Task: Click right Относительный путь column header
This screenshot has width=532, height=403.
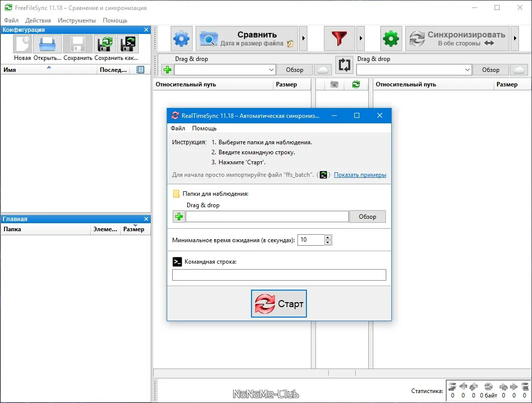Action: 433,84
